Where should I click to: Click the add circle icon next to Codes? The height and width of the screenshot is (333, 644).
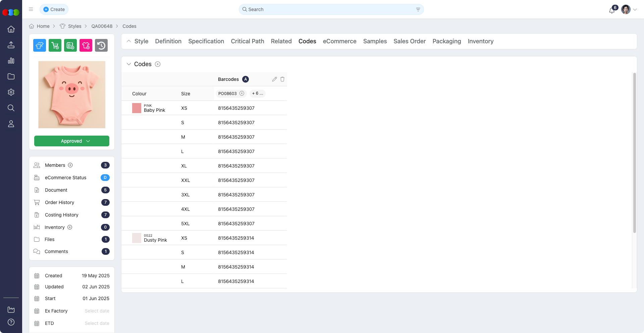tap(158, 64)
